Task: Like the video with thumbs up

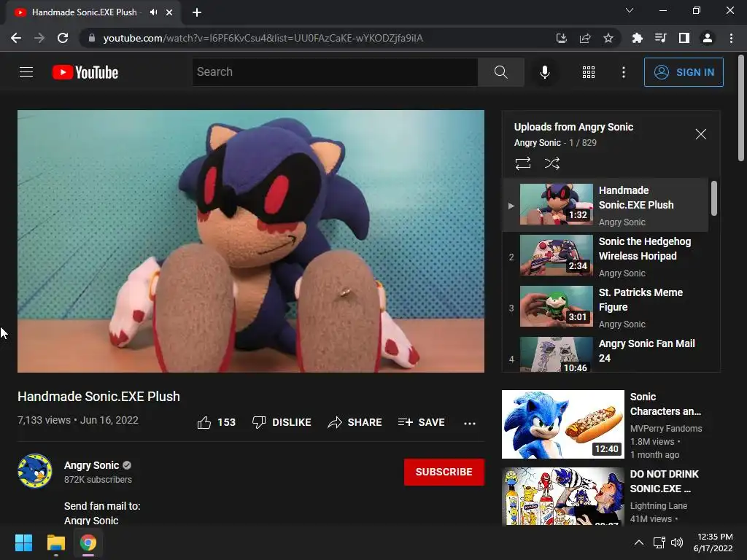Action: (216, 422)
